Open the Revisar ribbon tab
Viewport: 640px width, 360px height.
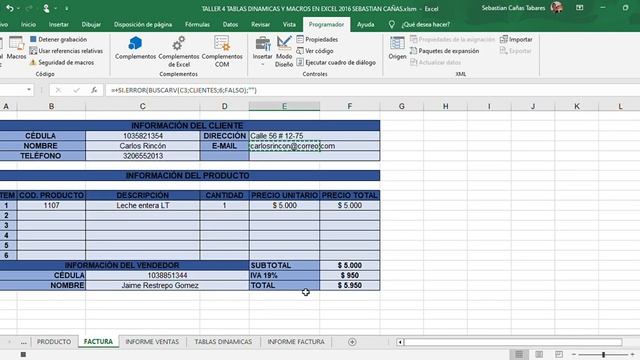pyautogui.click(x=260, y=24)
